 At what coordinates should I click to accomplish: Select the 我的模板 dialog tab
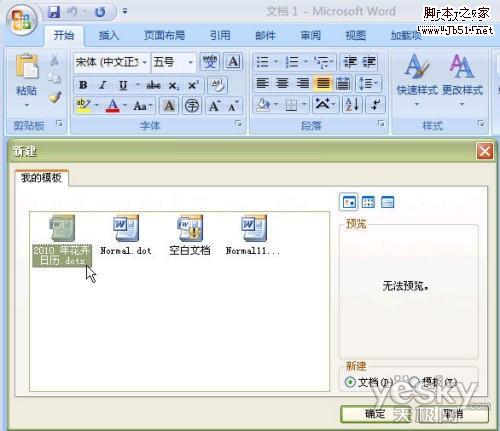(x=41, y=178)
